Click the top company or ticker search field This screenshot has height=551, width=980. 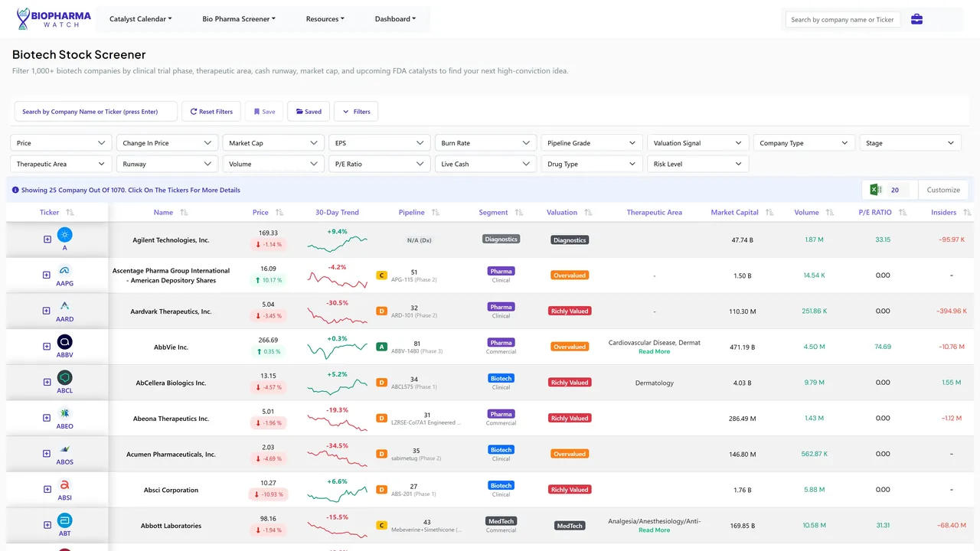pos(843,20)
